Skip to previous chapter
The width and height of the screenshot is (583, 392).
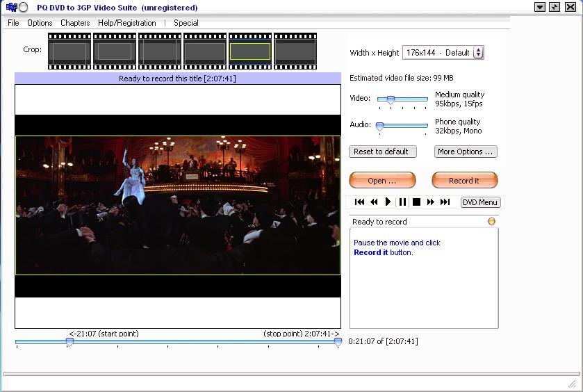pyautogui.click(x=359, y=202)
